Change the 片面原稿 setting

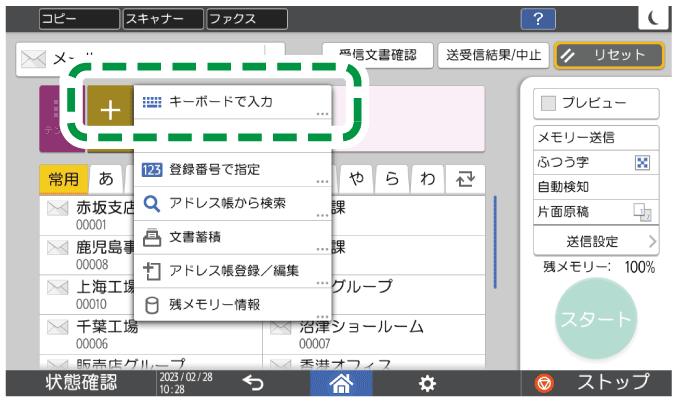point(596,212)
